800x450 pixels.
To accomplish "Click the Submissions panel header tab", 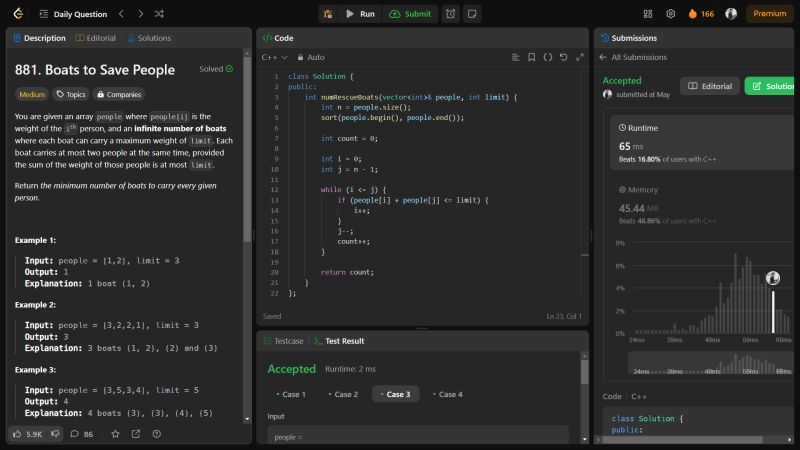I will [x=629, y=38].
